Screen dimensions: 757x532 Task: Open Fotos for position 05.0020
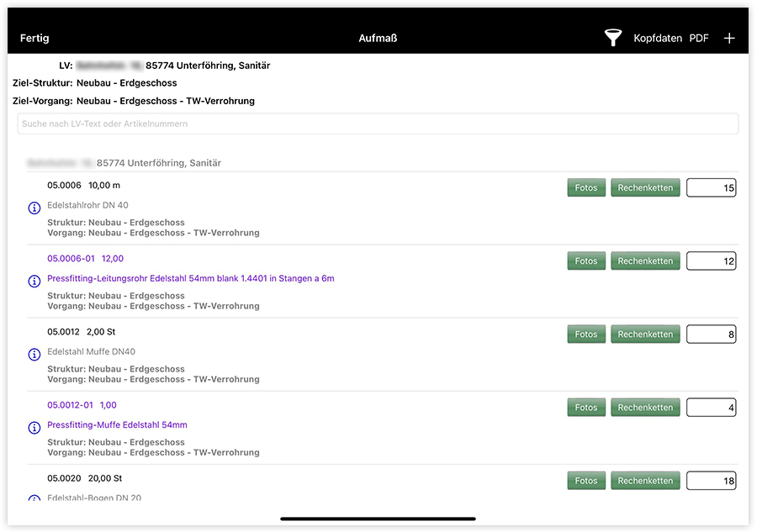coord(586,480)
